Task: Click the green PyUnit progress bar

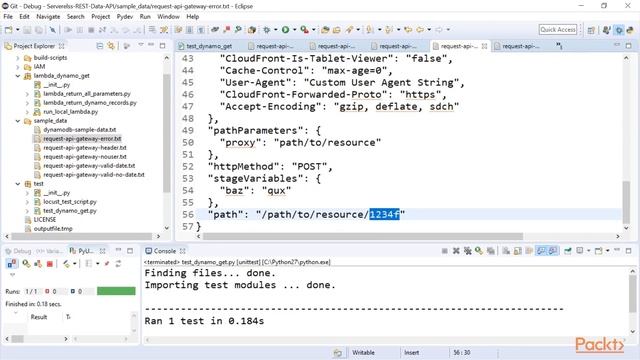Action: point(116,291)
